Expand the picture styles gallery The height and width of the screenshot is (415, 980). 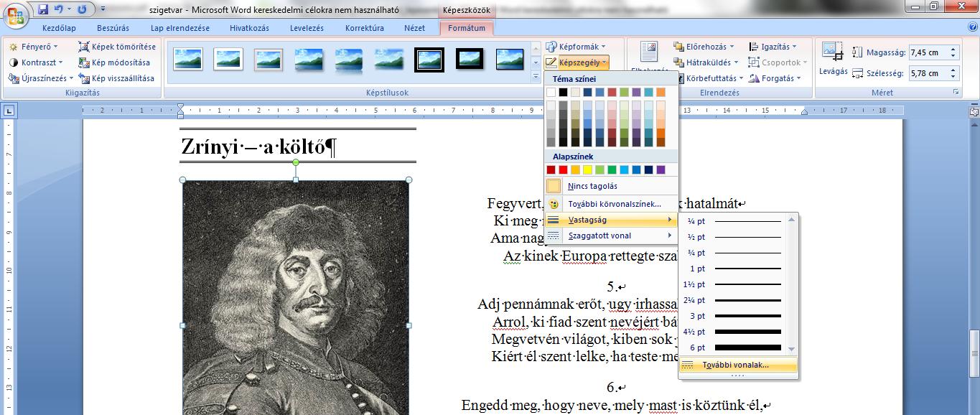(536, 76)
